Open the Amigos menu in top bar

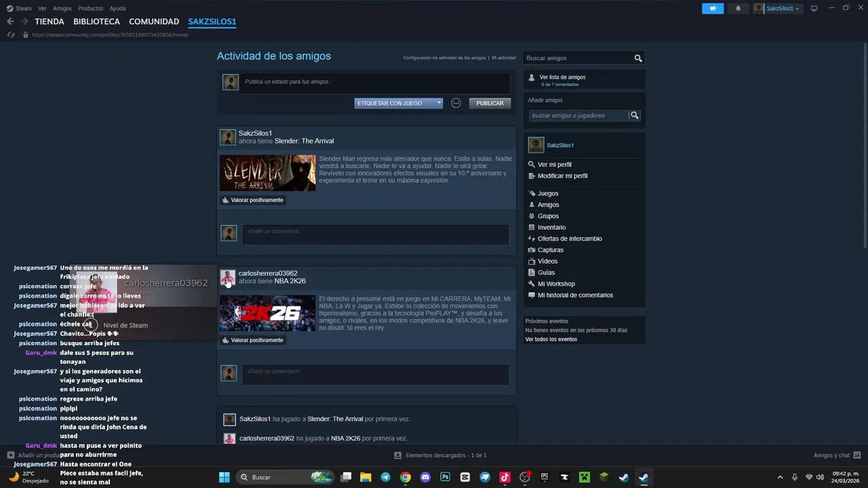coord(62,8)
